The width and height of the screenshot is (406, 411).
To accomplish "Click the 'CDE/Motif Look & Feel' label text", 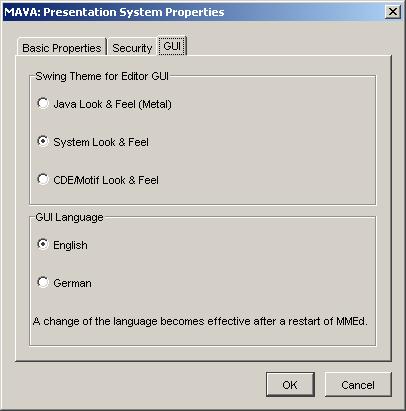I will [x=106, y=180].
